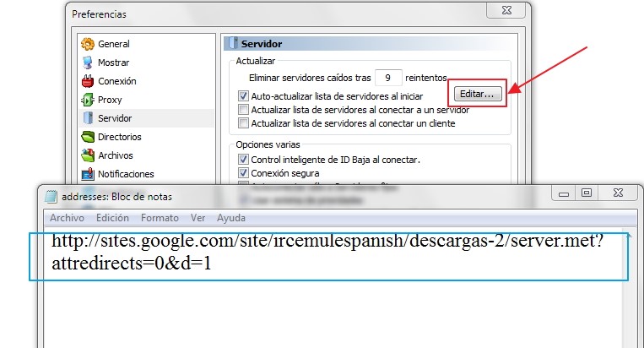Click the General gear icon in Preferences
The image size is (644, 348).
[x=88, y=44]
